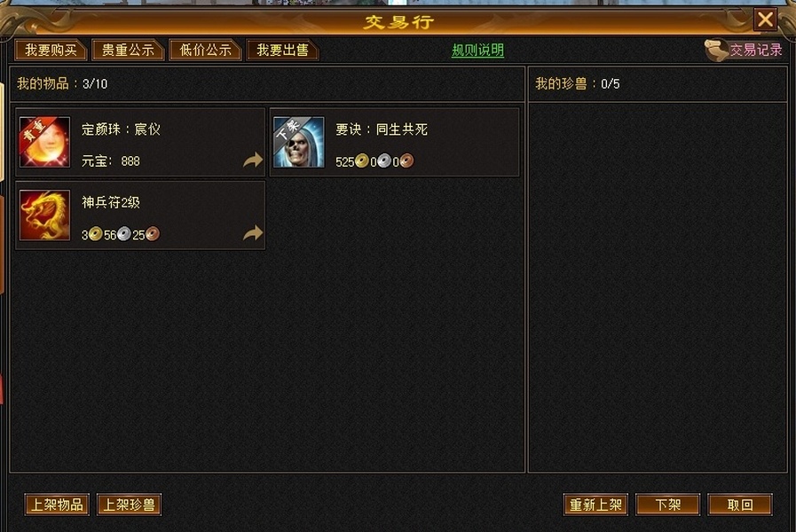This screenshot has height=532, width=796.
Task: View 交易记录 trade history
Action: [756, 51]
